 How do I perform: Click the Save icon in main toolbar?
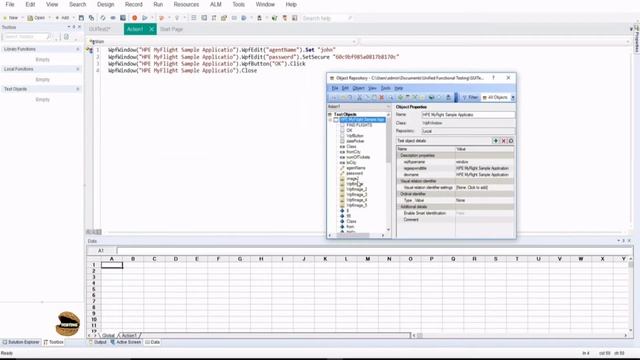pos(81,18)
